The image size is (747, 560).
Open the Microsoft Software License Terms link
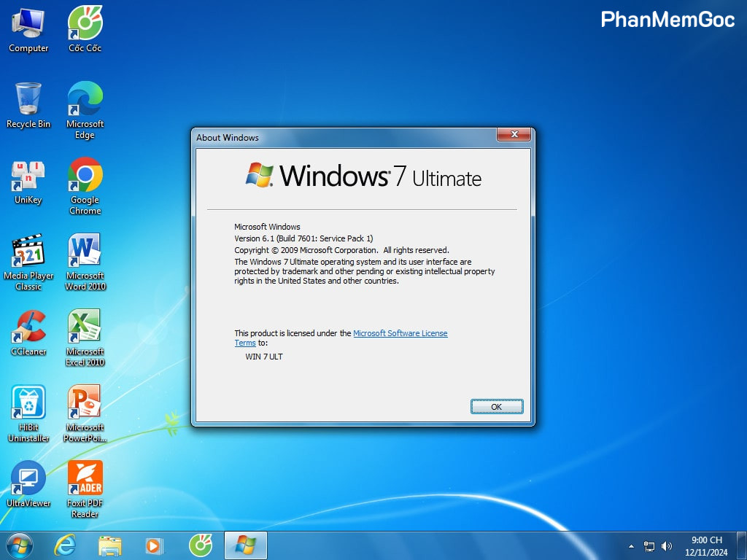coord(400,333)
